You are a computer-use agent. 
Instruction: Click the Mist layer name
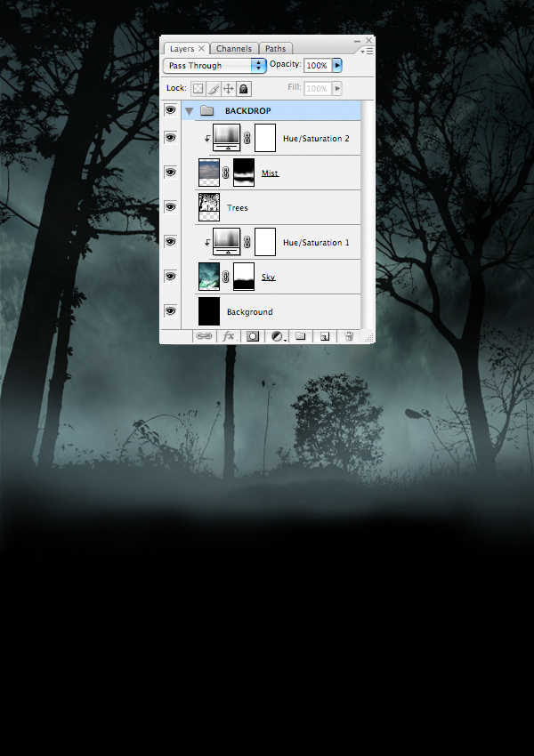(x=271, y=173)
